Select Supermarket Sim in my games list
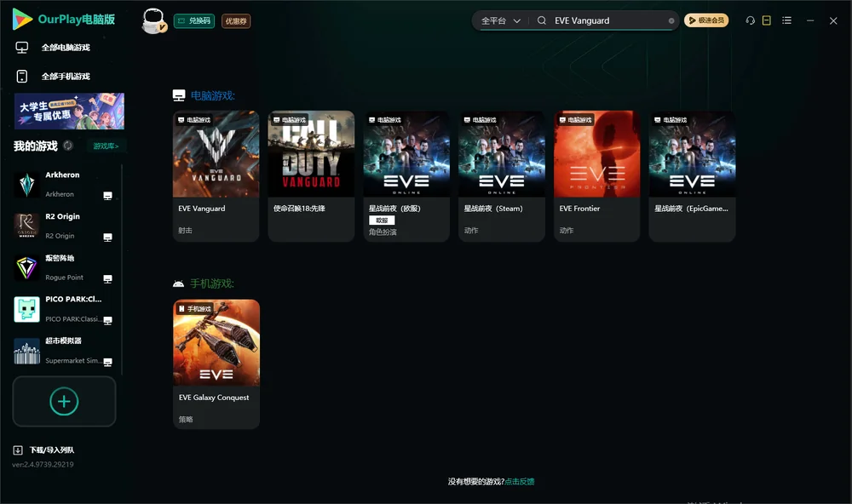 pyautogui.click(x=64, y=351)
